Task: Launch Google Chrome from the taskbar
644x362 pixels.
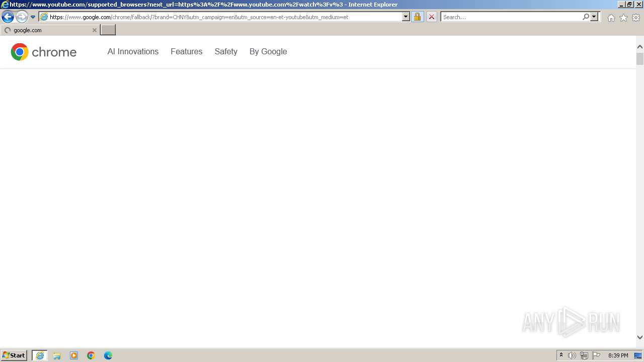Action: click(91, 355)
